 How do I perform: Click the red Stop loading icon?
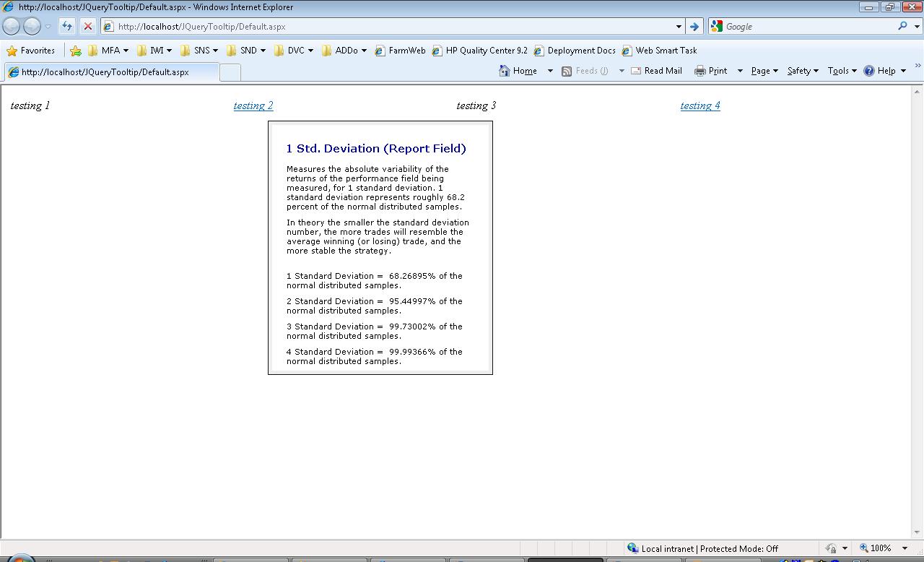tap(87, 26)
